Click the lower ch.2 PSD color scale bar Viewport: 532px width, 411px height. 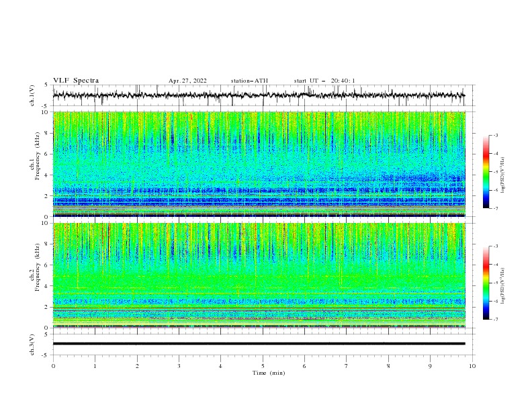(x=486, y=283)
